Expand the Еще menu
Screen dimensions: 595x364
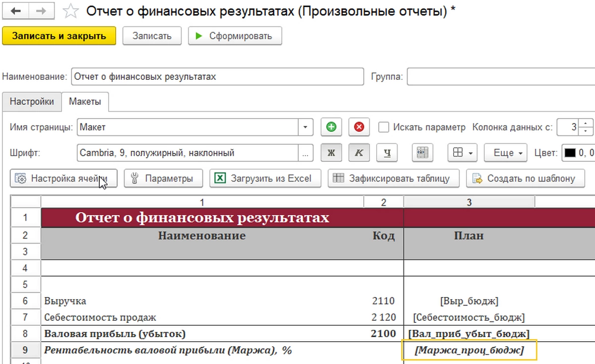[506, 153]
